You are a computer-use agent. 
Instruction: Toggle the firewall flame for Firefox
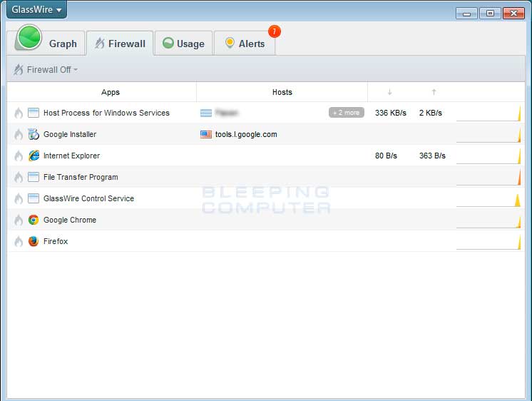pyautogui.click(x=19, y=241)
